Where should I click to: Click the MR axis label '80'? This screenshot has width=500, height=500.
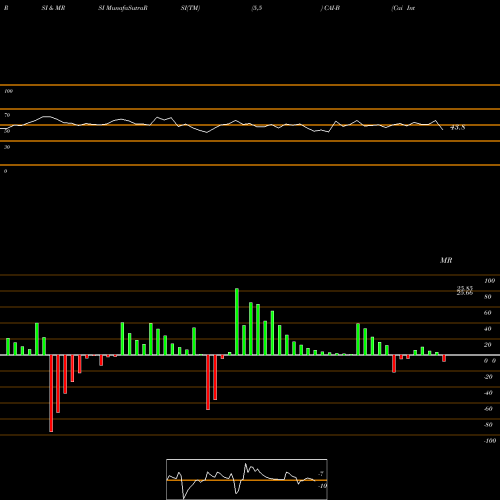pyautogui.click(x=488, y=297)
